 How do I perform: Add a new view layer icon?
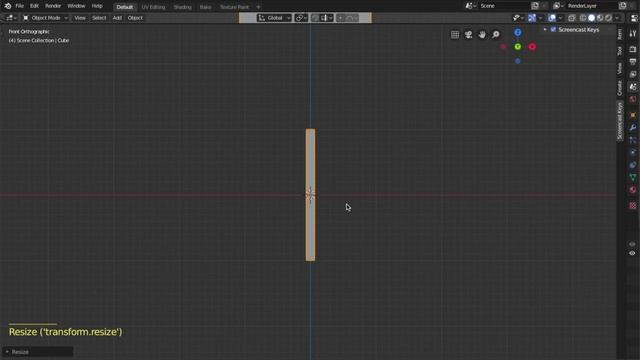pos(622,6)
